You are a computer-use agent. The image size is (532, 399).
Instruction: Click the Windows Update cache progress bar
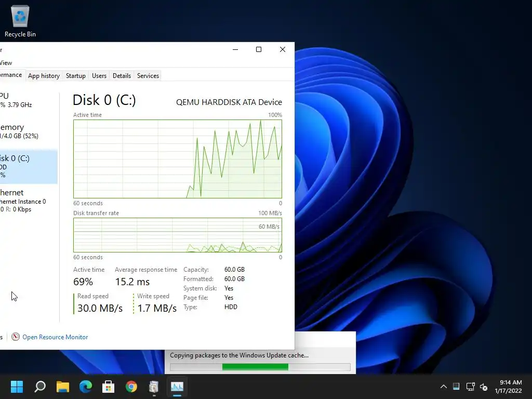[260, 367]
